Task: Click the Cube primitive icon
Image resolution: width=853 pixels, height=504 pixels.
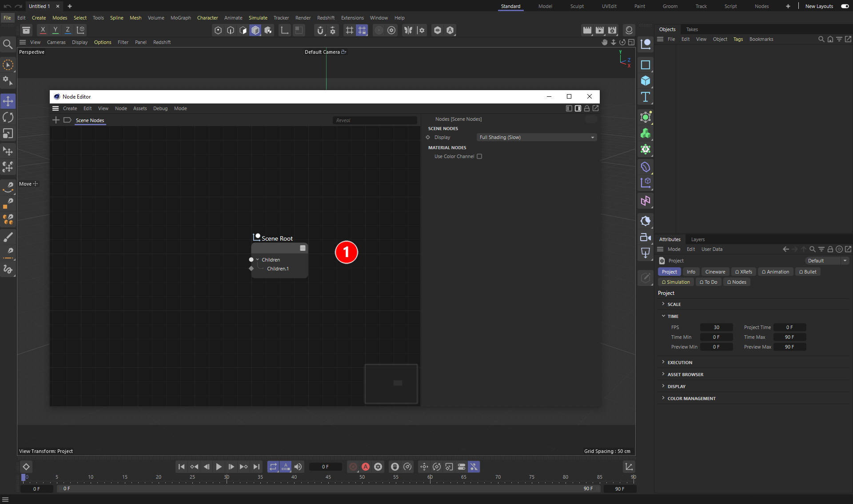Action: coord(646,81)
